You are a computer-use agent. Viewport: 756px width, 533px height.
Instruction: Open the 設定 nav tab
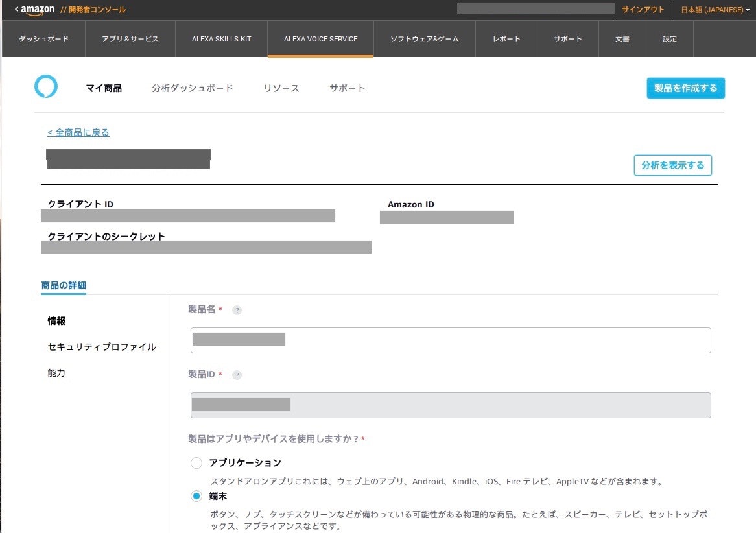(670, 39)
